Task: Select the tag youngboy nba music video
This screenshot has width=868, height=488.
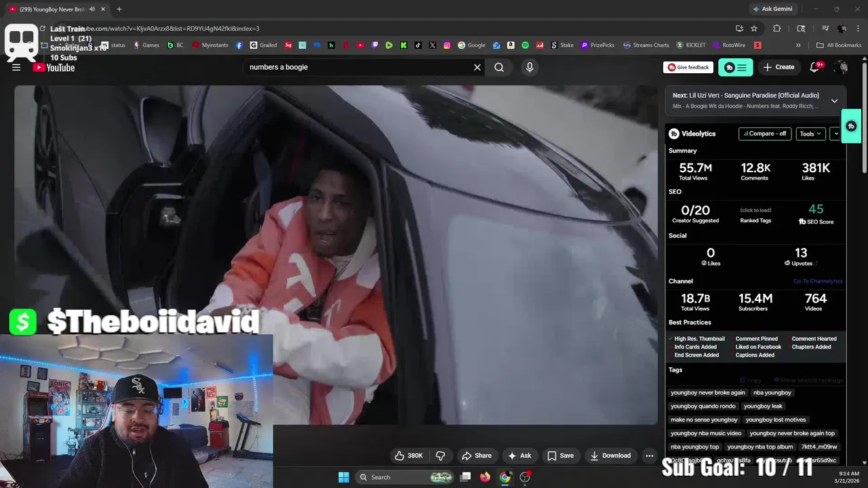Action: point(706,433)
